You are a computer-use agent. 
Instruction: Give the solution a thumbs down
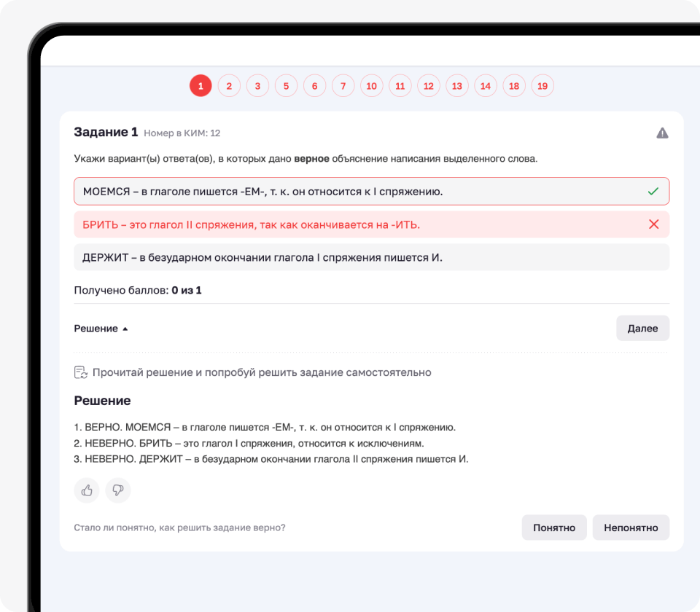point(117,490)
